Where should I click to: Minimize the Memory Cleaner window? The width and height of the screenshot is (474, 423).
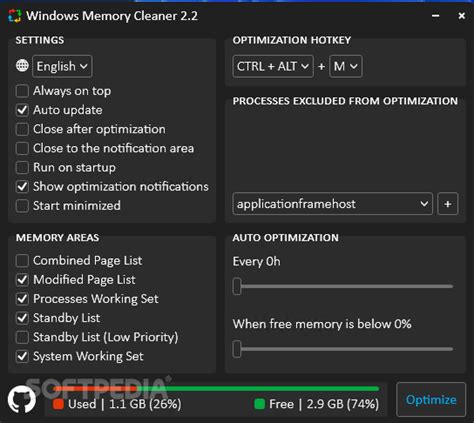click(435, 16)
